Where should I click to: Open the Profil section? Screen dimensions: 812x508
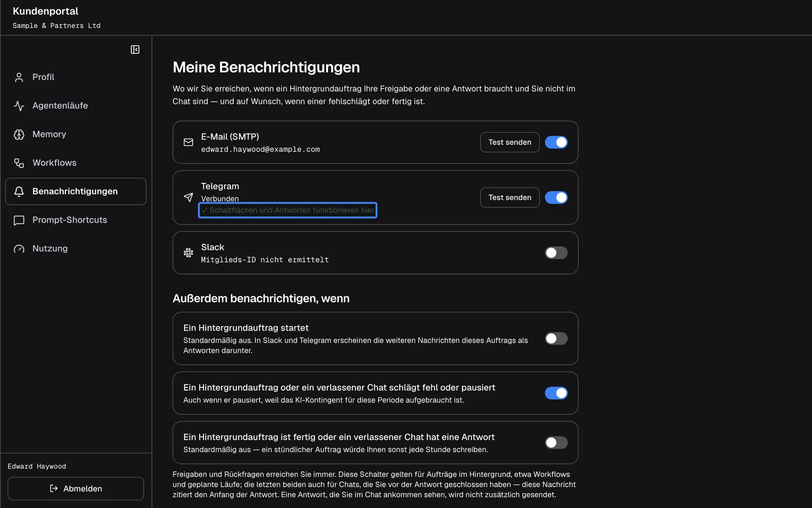pyautogui.click(x=76, y=77)
